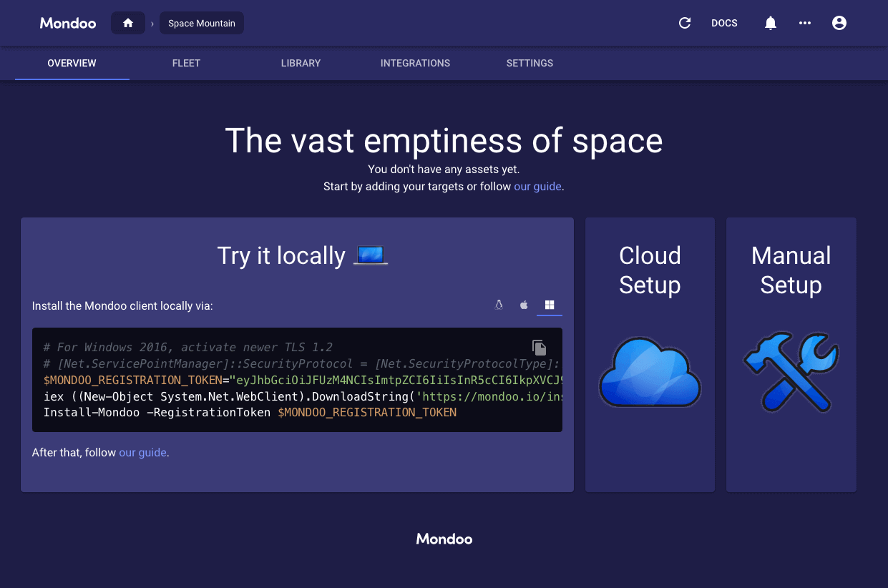Go to the Integrations tab
The image size is (888, 588).
coord(415,63)
